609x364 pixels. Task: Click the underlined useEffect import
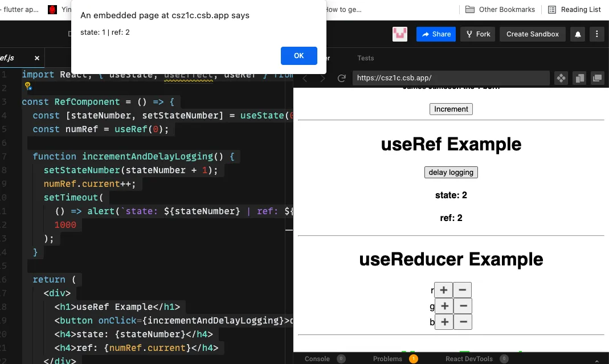[189, 75]
